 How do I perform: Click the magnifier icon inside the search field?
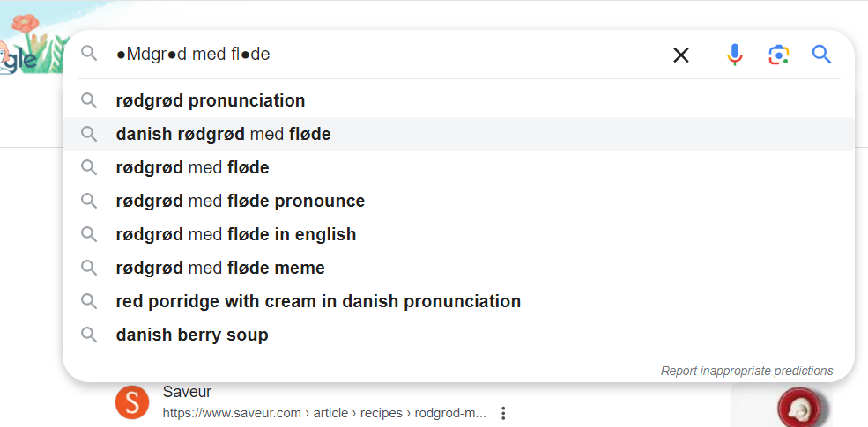click(88, 55)
